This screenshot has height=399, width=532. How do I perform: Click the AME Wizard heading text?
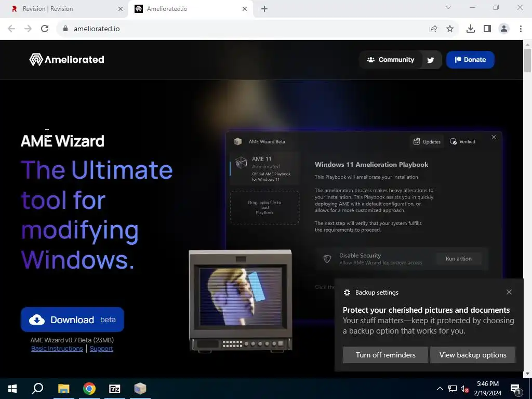(62, 141)
